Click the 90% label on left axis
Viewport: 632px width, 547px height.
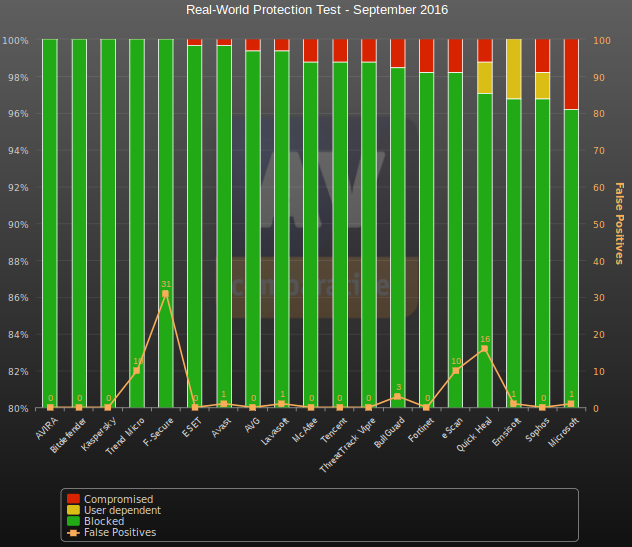(18, 224)
